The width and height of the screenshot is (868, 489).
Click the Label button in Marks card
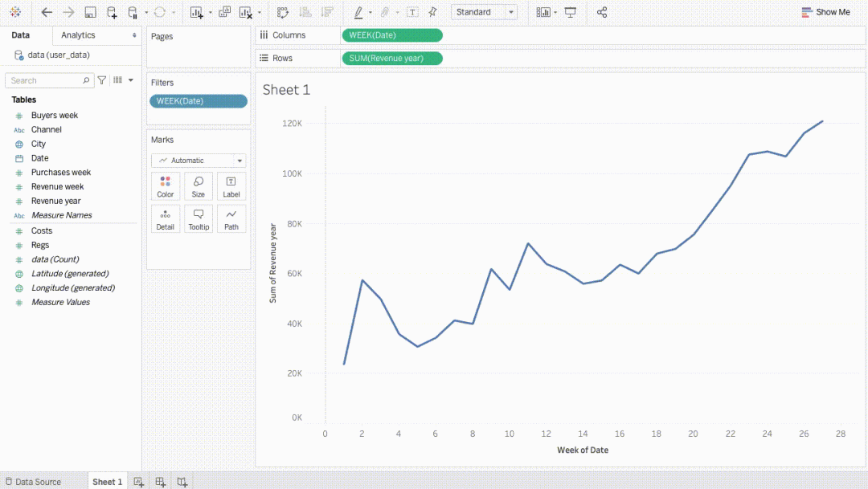coord(231,186)
